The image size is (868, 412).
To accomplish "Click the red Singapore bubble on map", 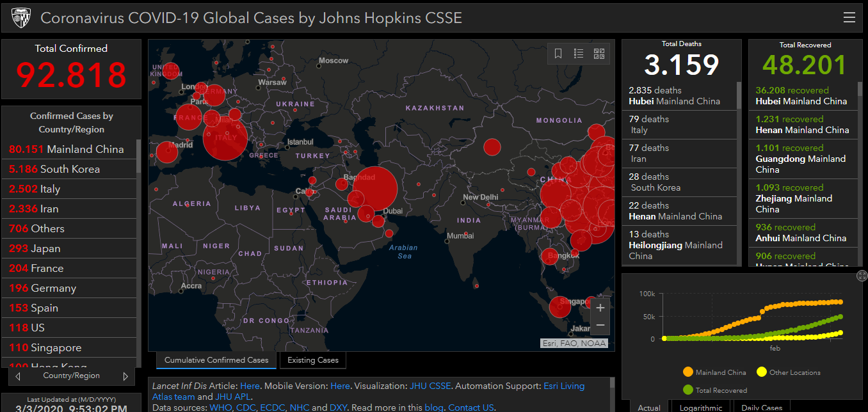I will point(560,307).
